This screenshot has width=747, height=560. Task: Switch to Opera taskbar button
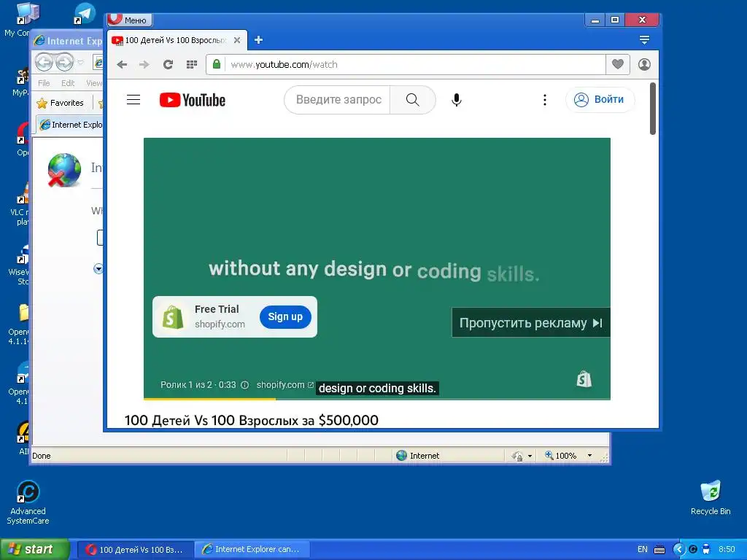(136, 550)
